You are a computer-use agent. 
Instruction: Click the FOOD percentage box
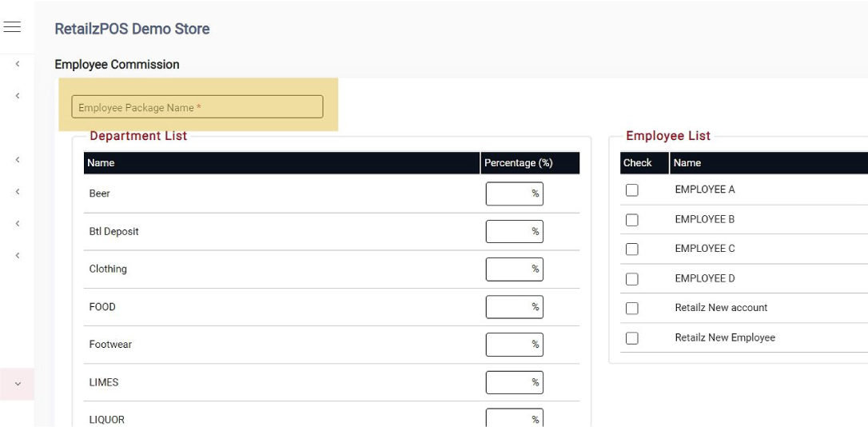[513, 307]
